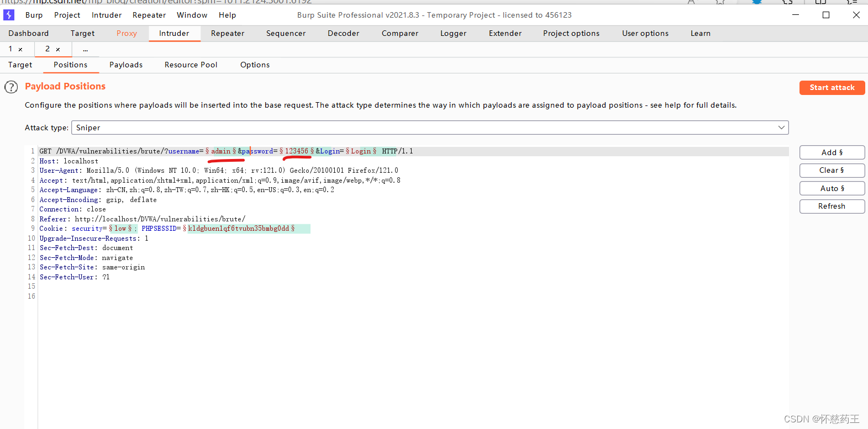Viewport: 868px width, 429px height.
Task: Switch to the Repeater tool tab
Action: tap(228, 33)
